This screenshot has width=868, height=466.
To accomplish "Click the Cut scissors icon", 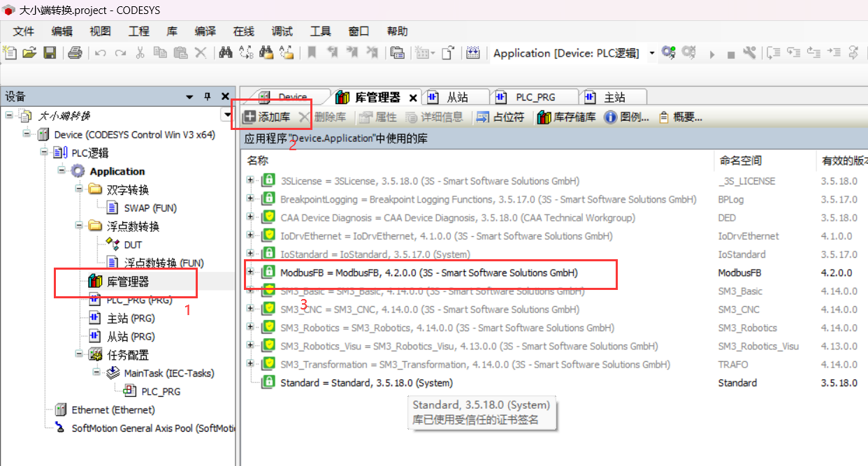I will coord(140,53).
